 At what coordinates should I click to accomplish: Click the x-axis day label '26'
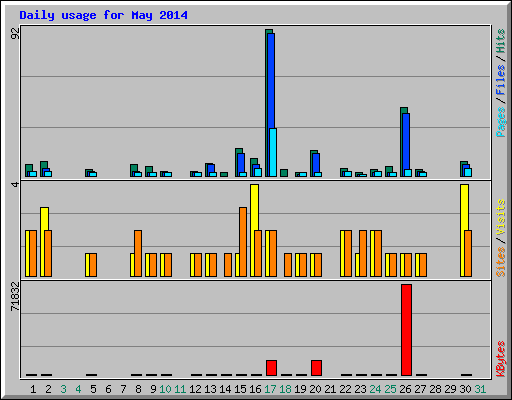pos(405,389)
